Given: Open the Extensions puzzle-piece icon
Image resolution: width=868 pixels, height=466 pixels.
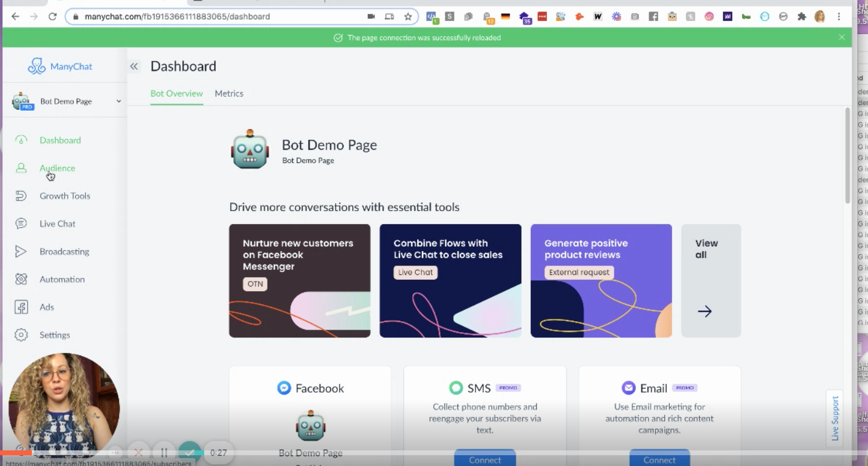Looking at the screenshot, I should coord(801,17).
